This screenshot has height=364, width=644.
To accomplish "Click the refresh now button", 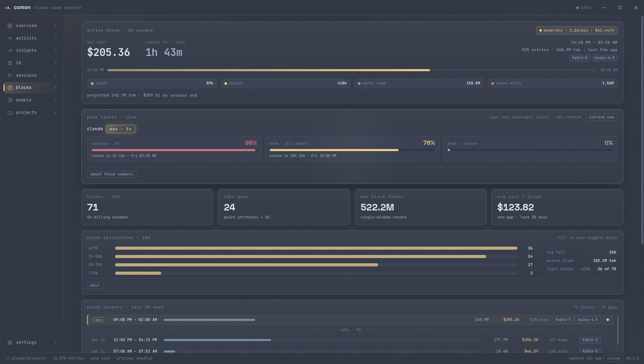I will 601,117.
